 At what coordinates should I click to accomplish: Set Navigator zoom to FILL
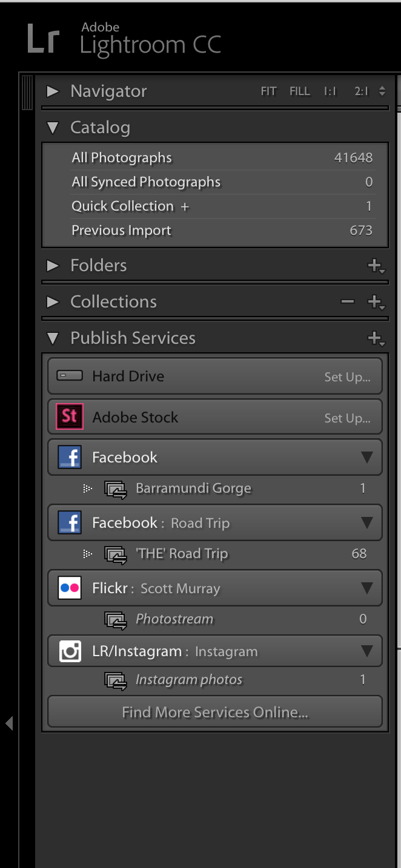click(299, 91)
